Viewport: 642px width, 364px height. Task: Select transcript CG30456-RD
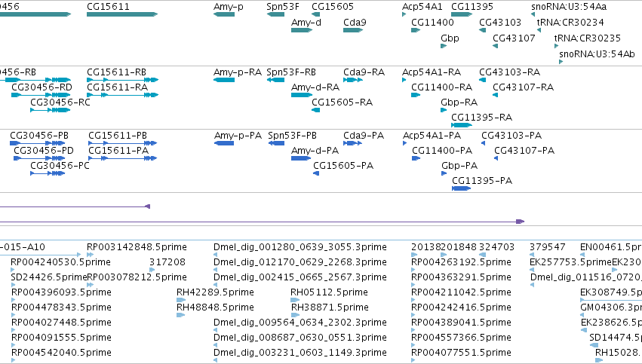coord(41,95)
